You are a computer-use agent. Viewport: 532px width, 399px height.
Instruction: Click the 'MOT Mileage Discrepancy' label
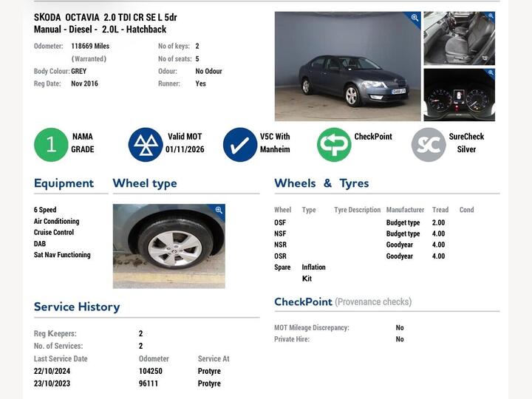pos(312,328)
